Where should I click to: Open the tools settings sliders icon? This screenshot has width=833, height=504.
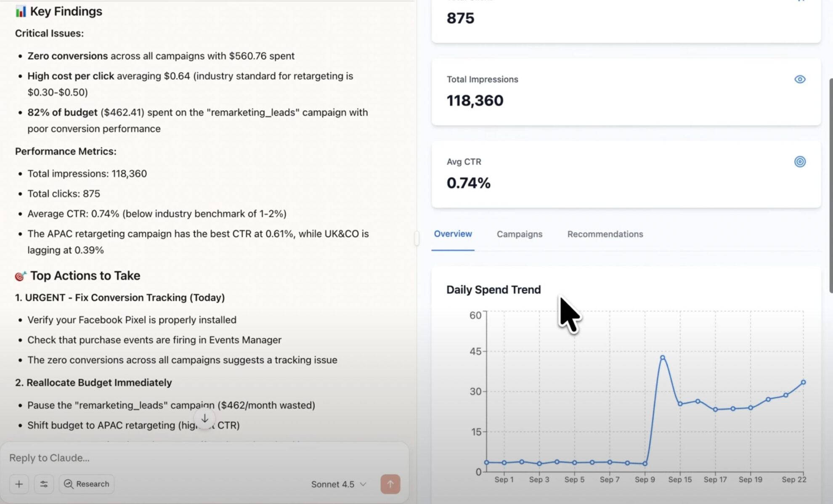[44, 484]
